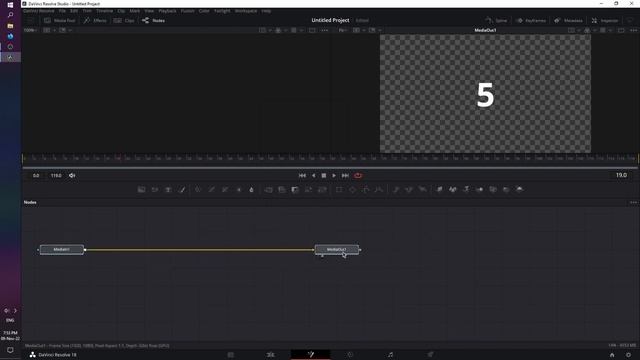The height and width of the screenshot is (360, 640).
Task: Click the current time field showing 19.0
Action: (621, 175)
